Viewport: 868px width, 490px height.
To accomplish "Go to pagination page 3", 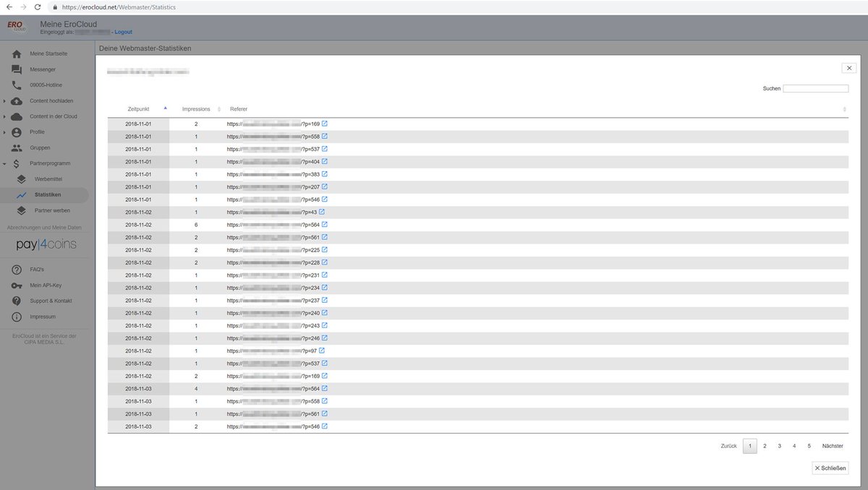I will point(779,446).
